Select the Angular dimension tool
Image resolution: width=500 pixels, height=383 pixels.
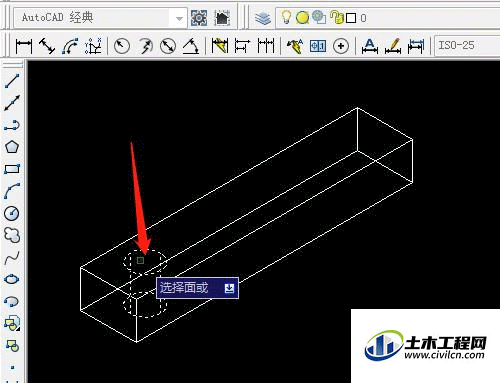pos(191,46)
